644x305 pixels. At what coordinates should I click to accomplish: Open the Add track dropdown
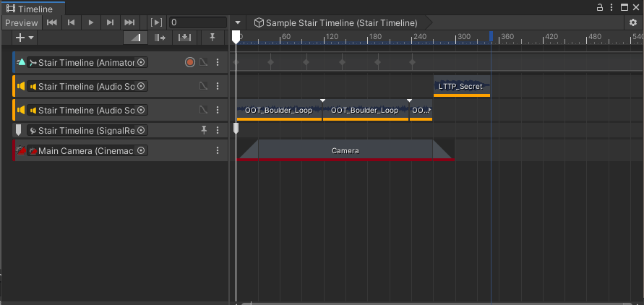25,38
